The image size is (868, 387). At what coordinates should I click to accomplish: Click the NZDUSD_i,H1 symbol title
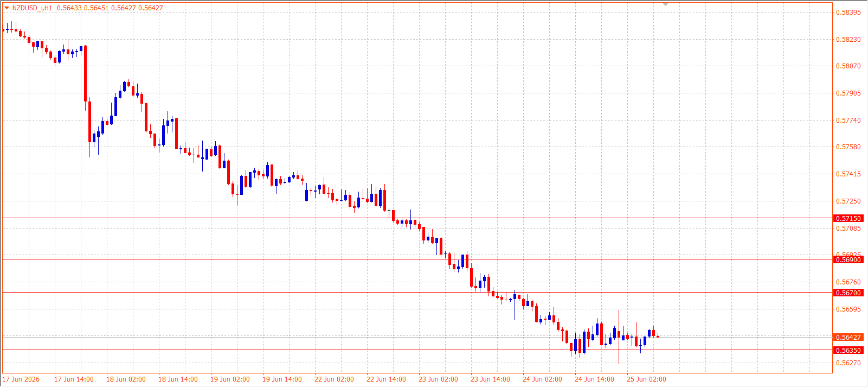click(x=32, y=8)
